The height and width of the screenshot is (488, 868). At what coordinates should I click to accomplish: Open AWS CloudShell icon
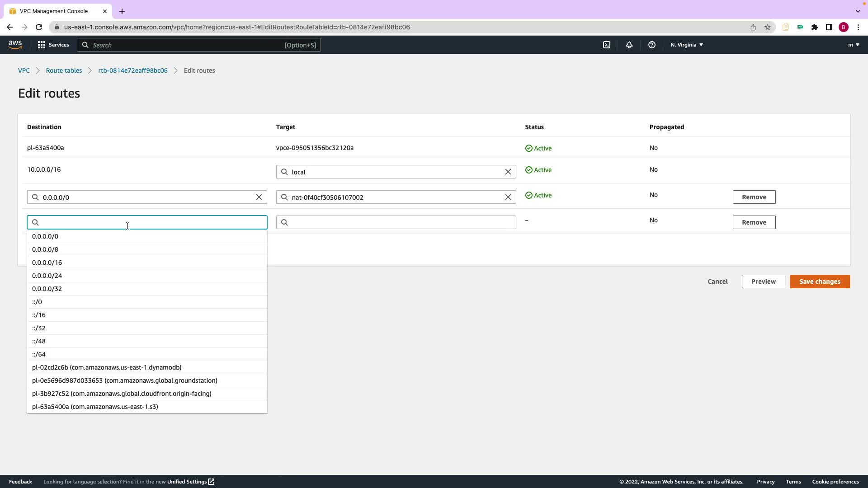pos(607,45)
